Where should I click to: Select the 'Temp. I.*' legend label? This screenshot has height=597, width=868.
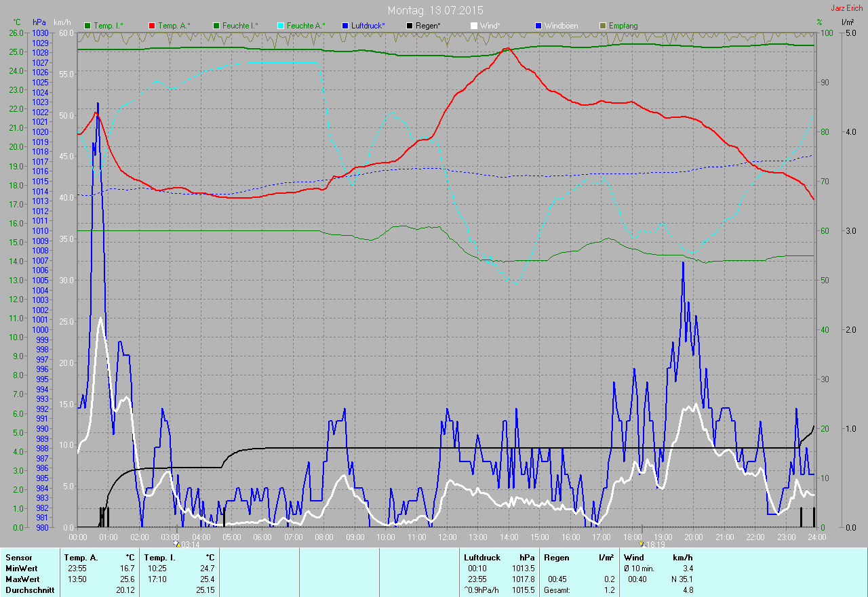[108, 26]
